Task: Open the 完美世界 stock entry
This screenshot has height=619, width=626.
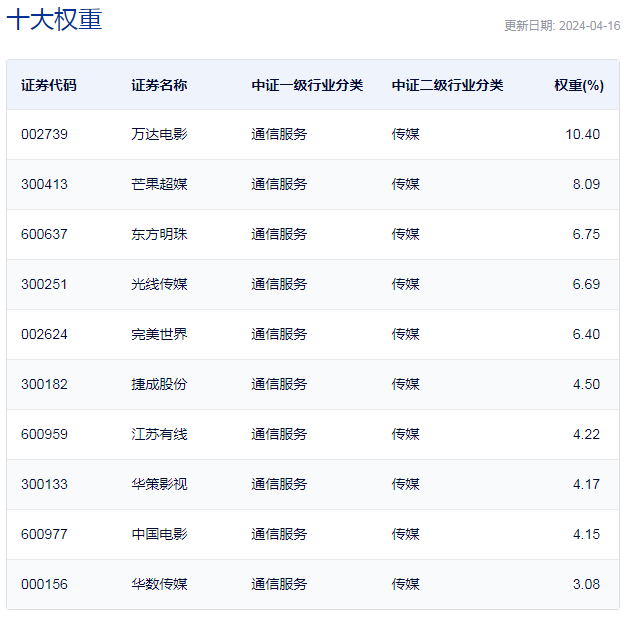Action: pyautogui.click(x=159, y=334)
